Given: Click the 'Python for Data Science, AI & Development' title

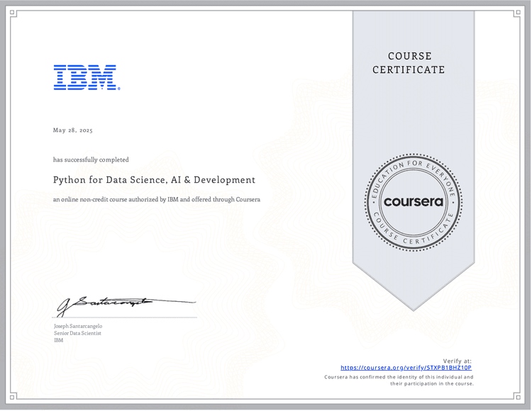Looking at the screenshot, I should coord(154,180).
